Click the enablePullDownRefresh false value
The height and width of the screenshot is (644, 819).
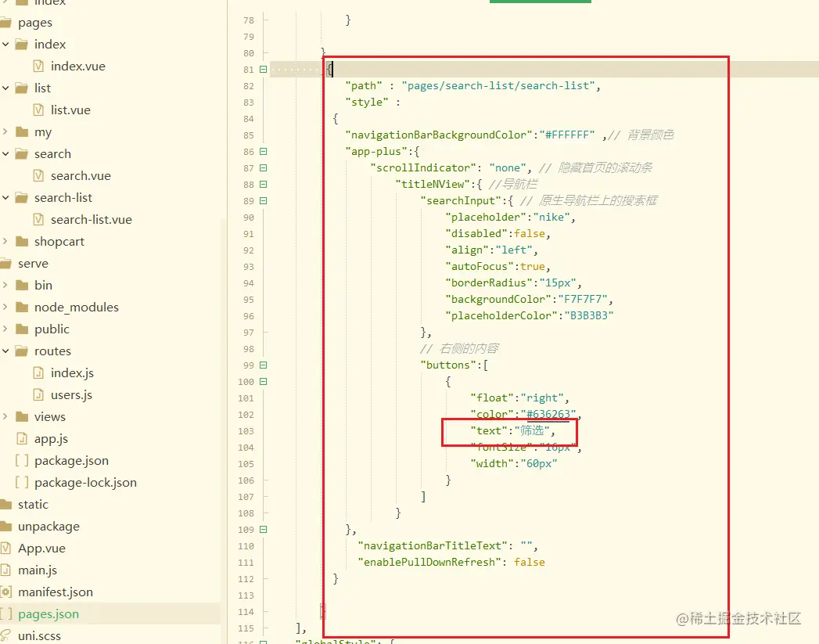(529, 562)
